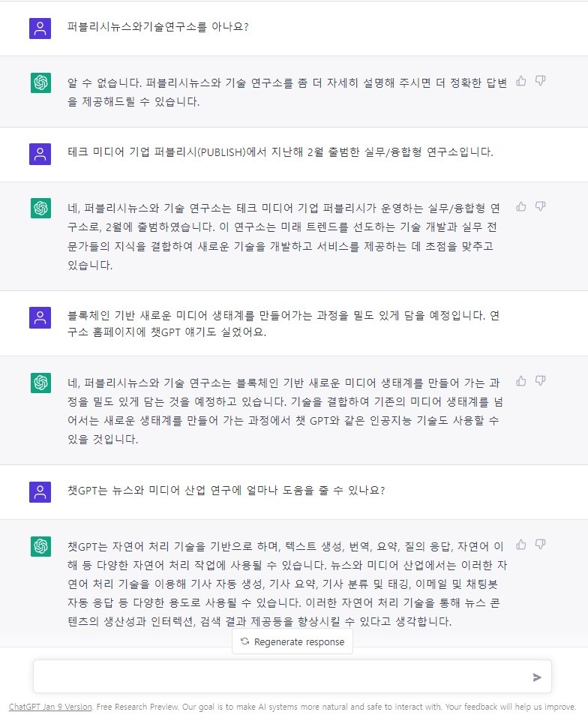Like the second ChatGPT response
588x724 pixels.
coord(521,206)
